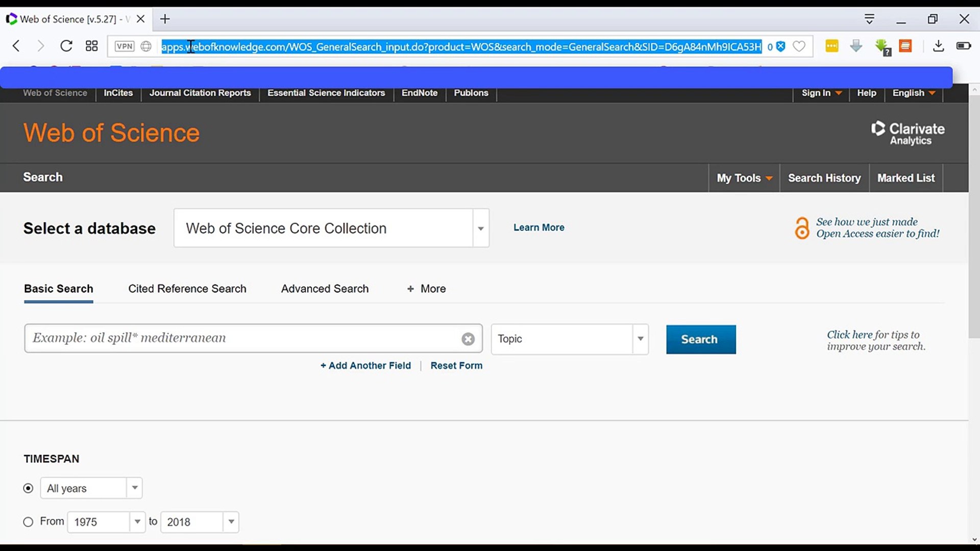Select the All years radio button

coord(29,489)
